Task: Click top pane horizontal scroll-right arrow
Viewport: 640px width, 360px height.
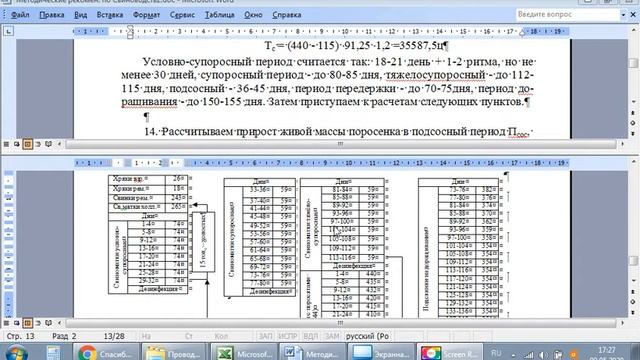Action: pos(622,144)
